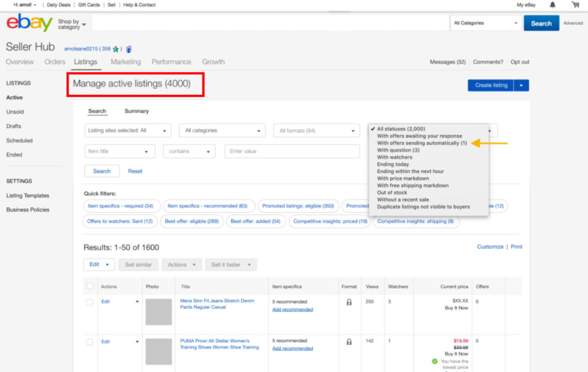This screenshot has height=372, width=588.
Task: Click the feedback star icon beside 358
Action: pyautogui.click(x=115, y=49)
